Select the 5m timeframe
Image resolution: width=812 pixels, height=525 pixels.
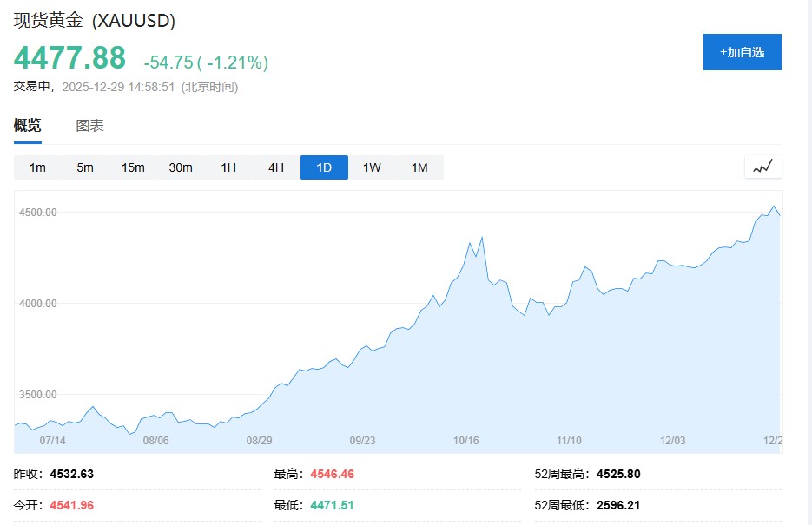tap(85, 167)
